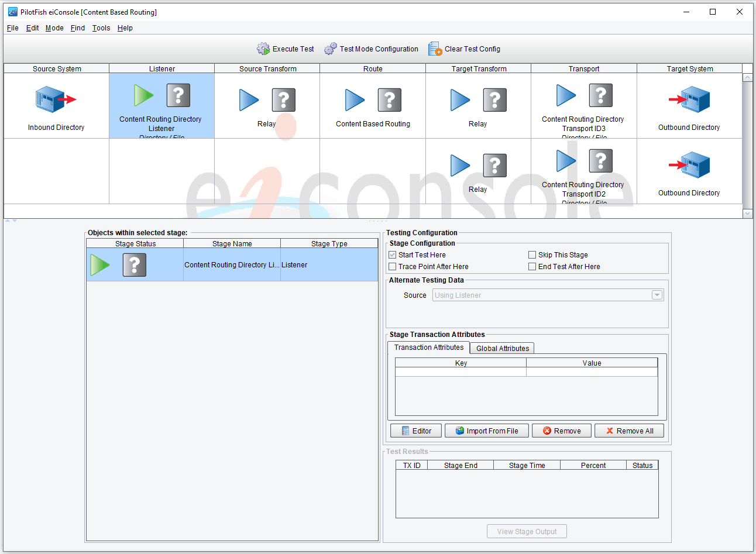Click first row Target Transform Relay play arrow
The width and height of the screenshot is (756, 554).
click(x=460, y=100)
